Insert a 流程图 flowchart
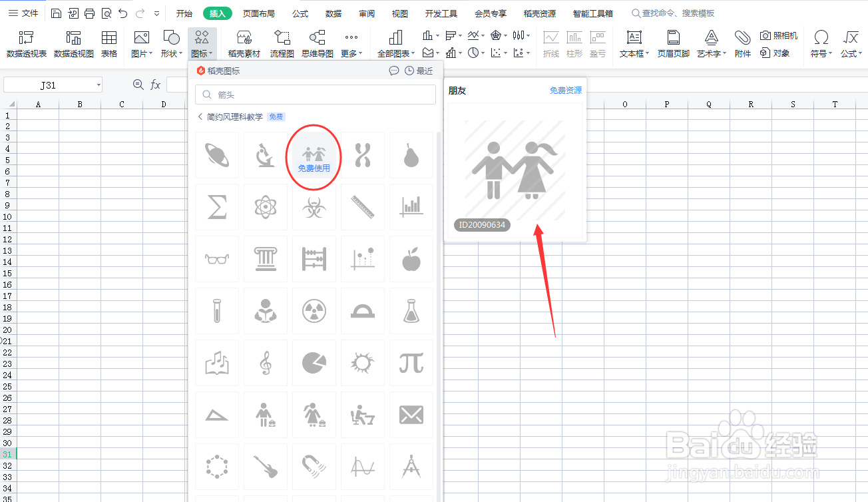This screenshot has height=502, width=868. (x=282, y=44)
